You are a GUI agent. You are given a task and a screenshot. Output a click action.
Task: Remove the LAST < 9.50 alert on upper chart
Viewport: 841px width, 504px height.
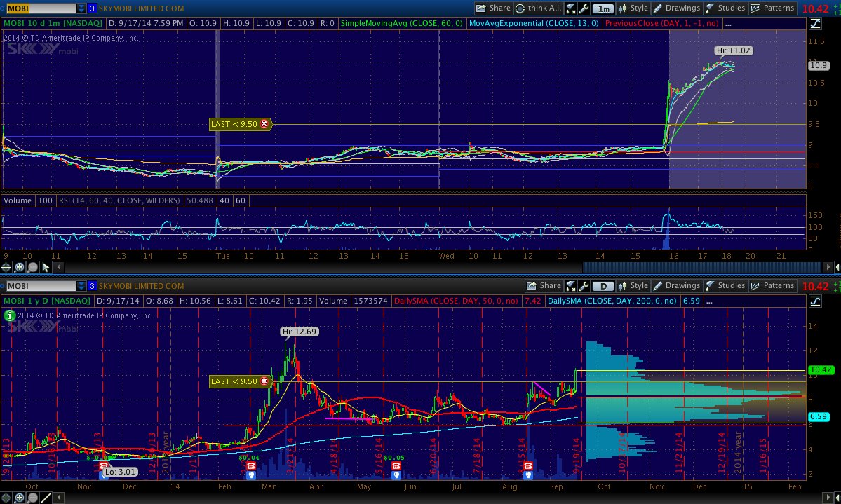point(264,124)
